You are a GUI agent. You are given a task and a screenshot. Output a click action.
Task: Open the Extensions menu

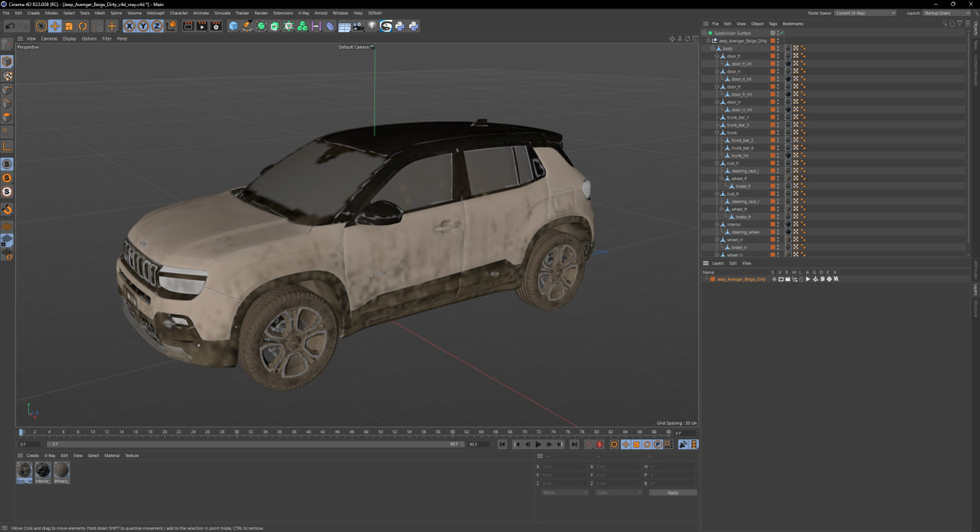(283, 13)
